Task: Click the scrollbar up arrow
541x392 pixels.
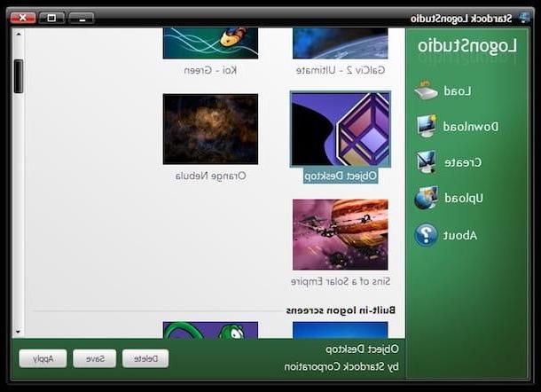Action: coord(19,34)
